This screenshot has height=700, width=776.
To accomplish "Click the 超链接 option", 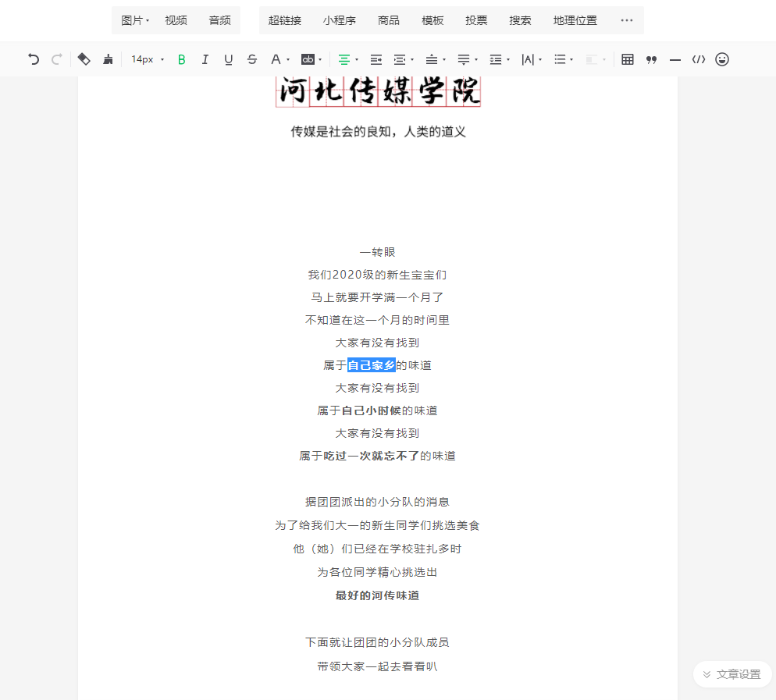I will point(285,20).
